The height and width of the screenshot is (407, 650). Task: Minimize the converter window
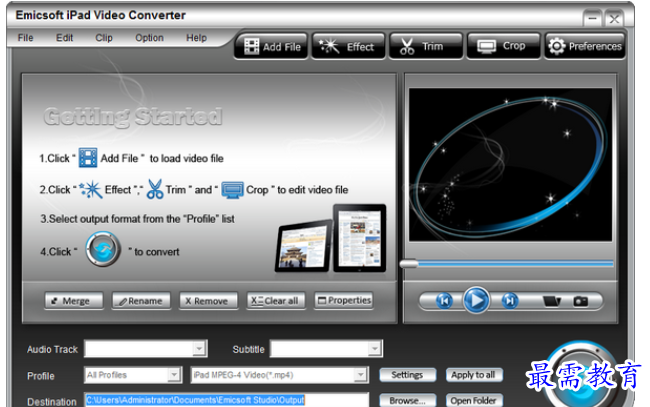tap(592, 19)
